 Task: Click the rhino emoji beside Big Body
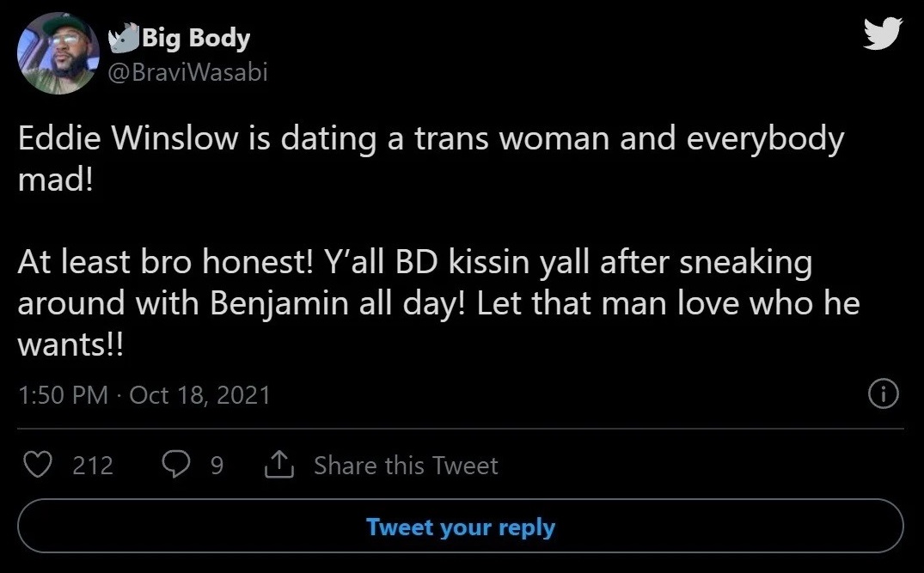123,36
